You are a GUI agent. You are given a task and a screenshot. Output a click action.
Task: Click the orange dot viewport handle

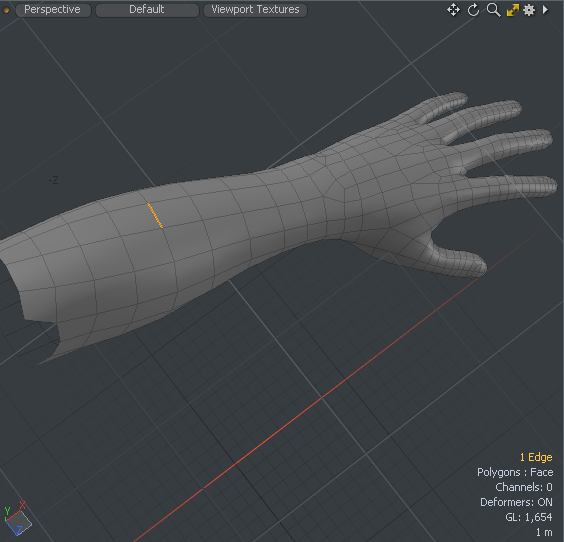pos(6,10)
